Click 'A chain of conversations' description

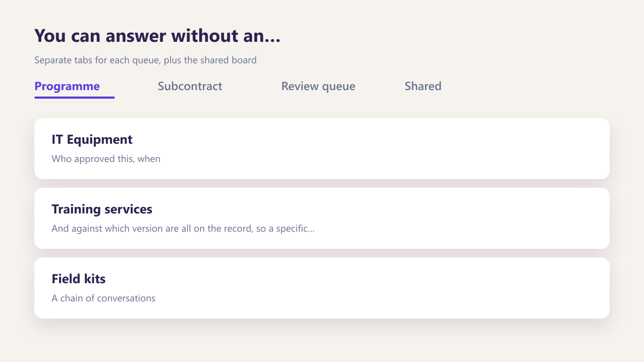(x=104, y=298)
